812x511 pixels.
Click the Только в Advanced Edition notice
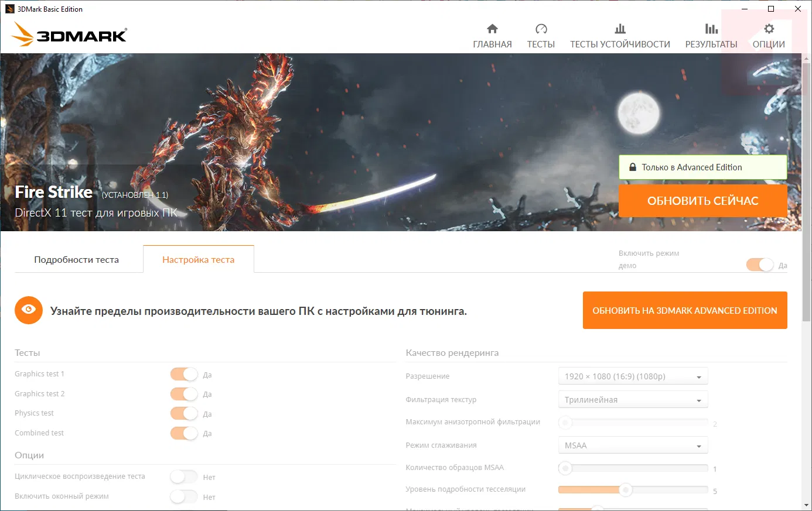703,167
